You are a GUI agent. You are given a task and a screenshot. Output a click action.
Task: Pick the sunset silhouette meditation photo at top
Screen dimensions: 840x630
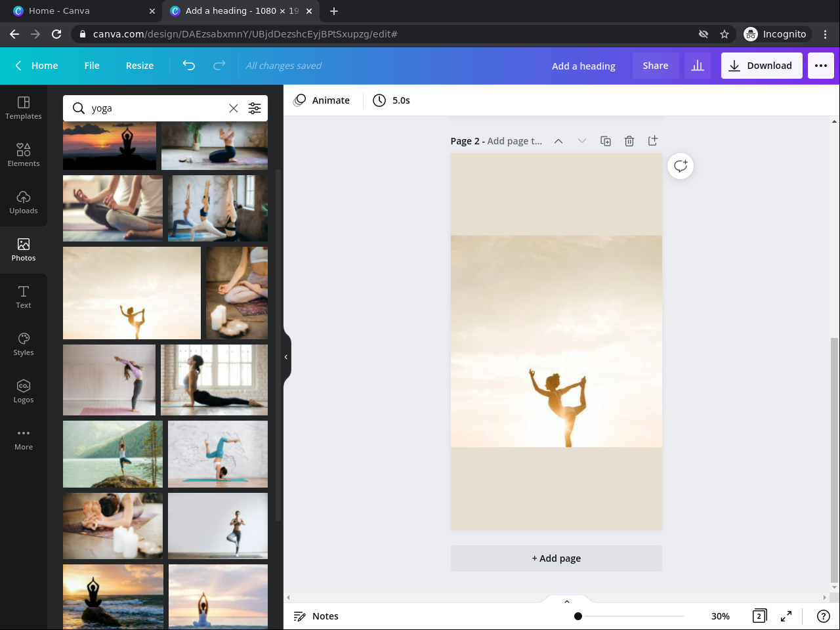click(110, 146)
